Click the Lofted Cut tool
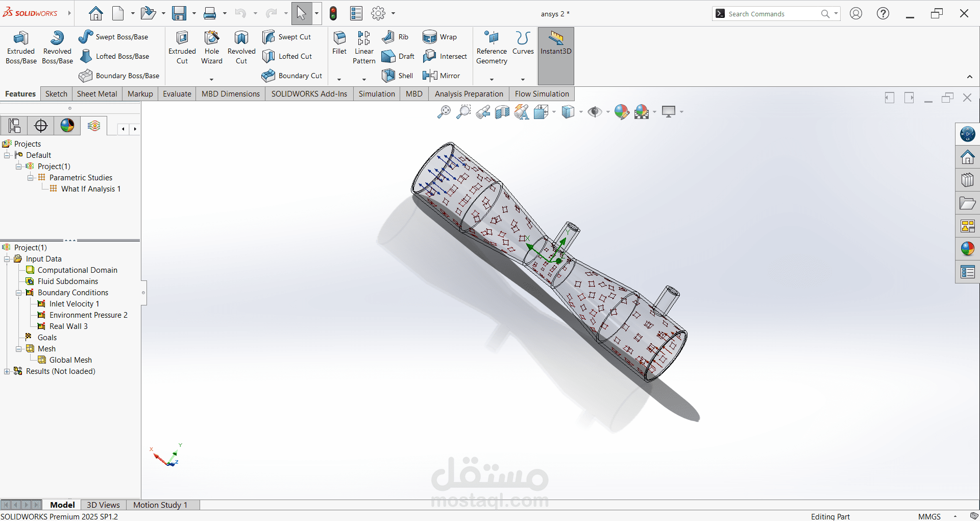This screenshot has height=521, width=980. (x=287, y=56)
